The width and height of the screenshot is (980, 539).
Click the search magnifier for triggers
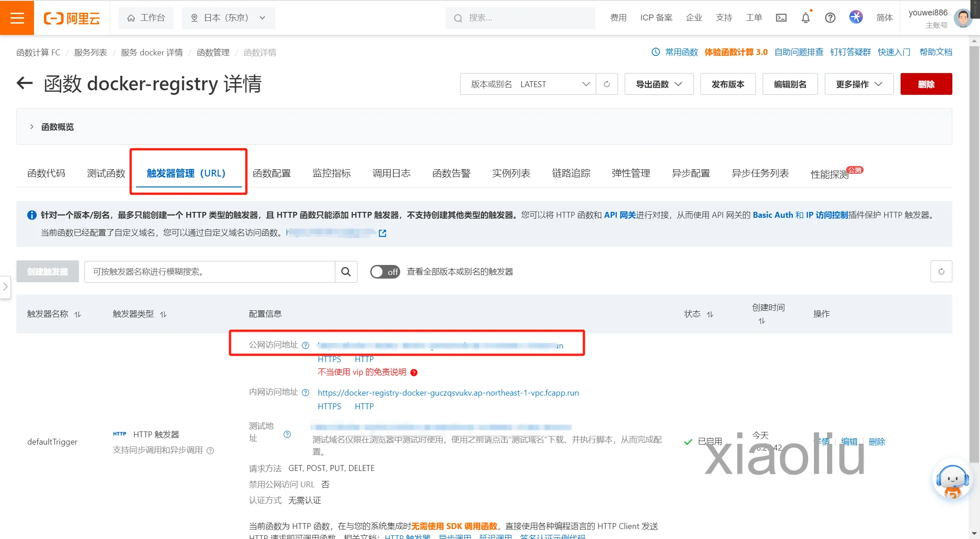click(x=346, y=271)
